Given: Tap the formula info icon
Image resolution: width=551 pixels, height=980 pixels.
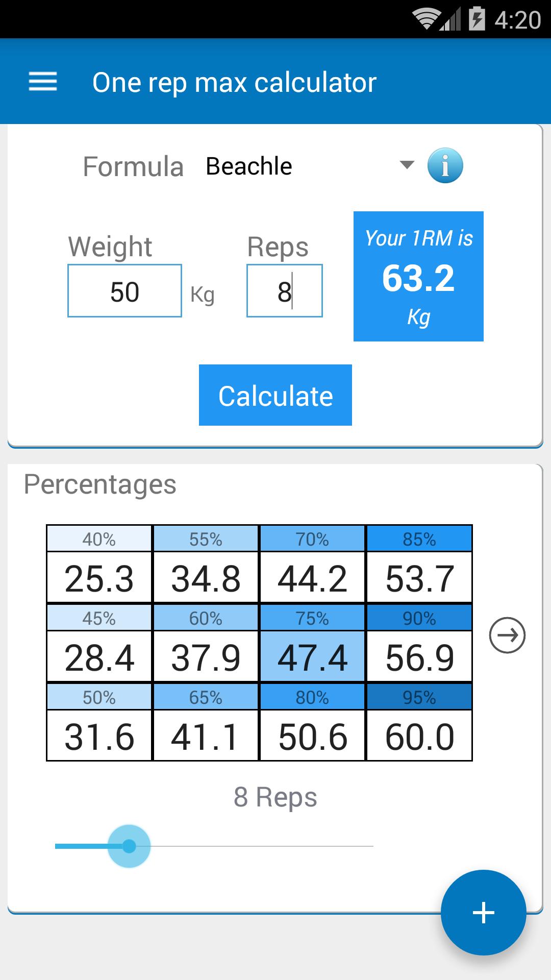Looking at the screenshot, I should tap(445, 166).
